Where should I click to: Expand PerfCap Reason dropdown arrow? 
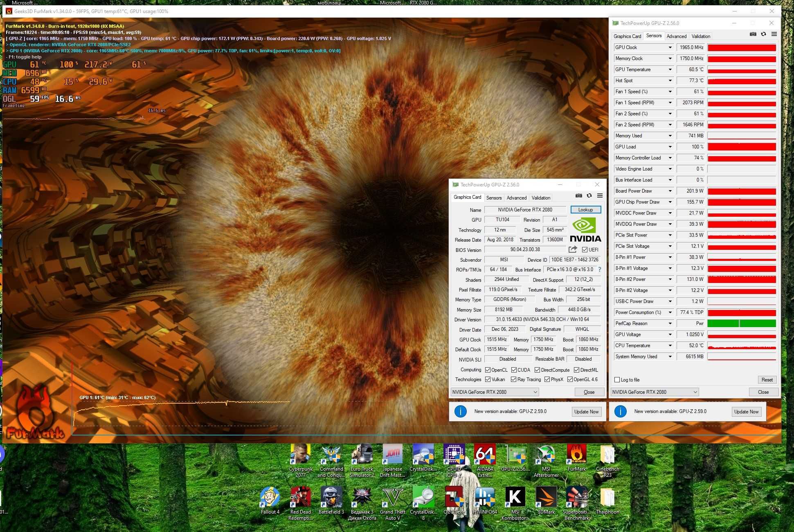670,324
